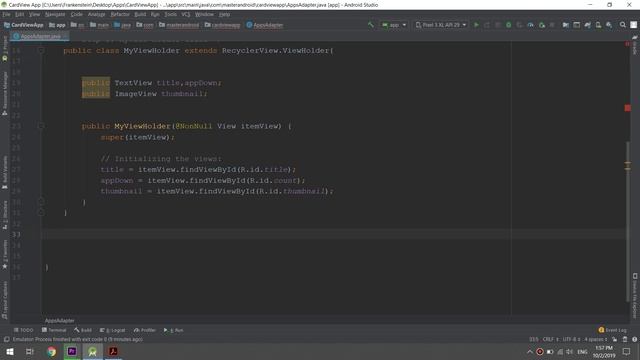This screenshot has width=640, height=360.
Task: Click the masterandroid package breadcrumb
Action: (179, 25)
